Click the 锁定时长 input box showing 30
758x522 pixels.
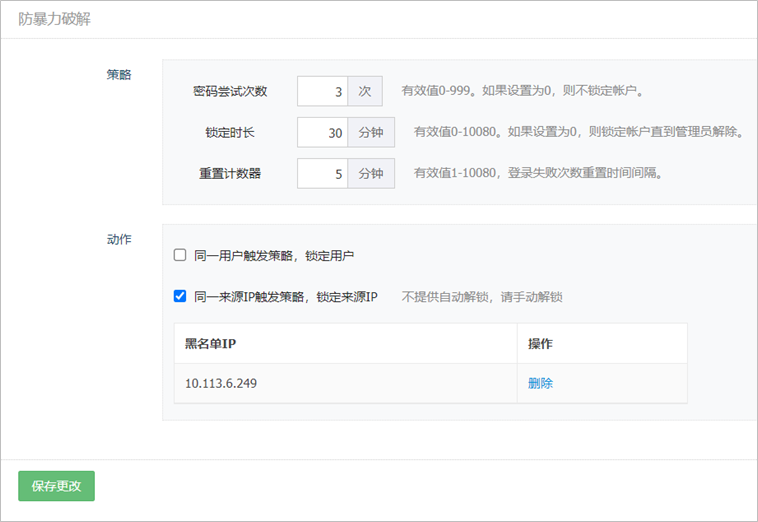tap(322, 132)
